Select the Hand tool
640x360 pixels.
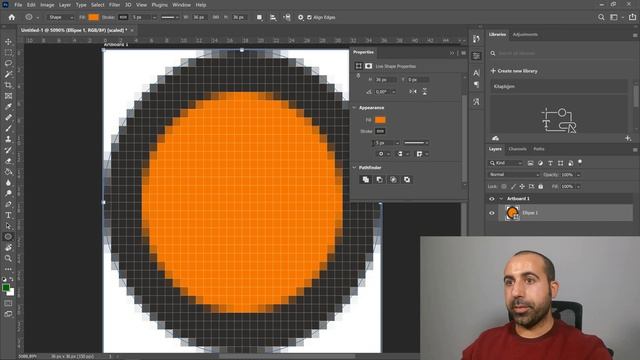8,247
